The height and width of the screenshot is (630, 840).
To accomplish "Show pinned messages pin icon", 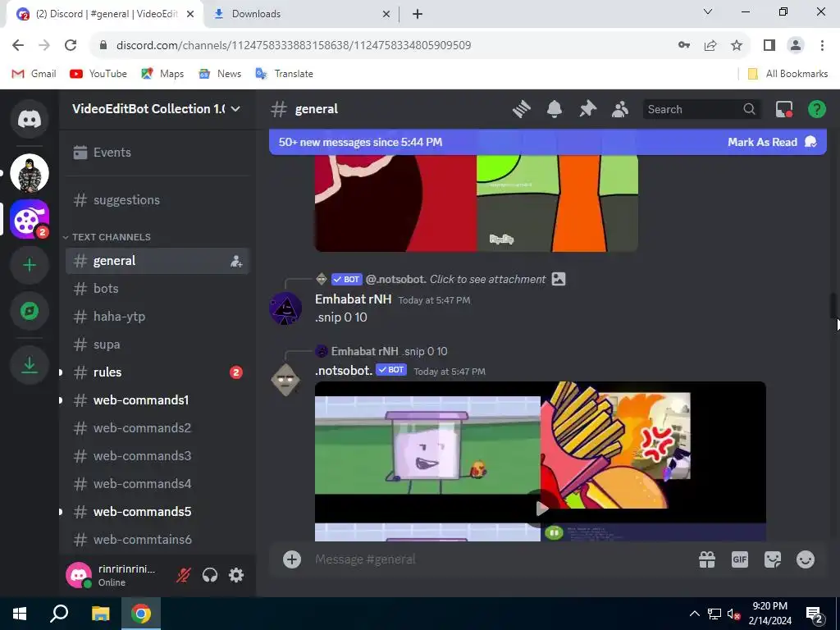I will tap(587, 109).
